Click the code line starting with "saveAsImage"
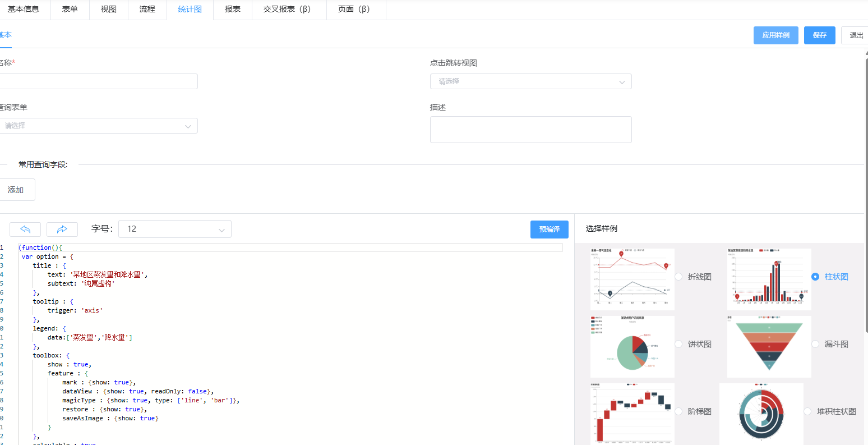The width and height of the screenshot is (868, 445). pos(110,418)
